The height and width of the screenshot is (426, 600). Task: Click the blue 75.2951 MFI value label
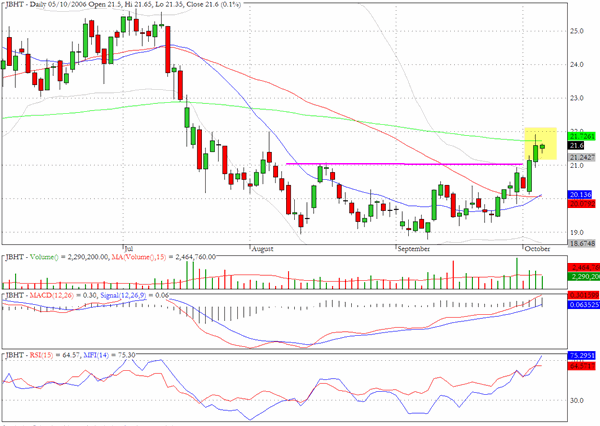(x=582, y=356)
